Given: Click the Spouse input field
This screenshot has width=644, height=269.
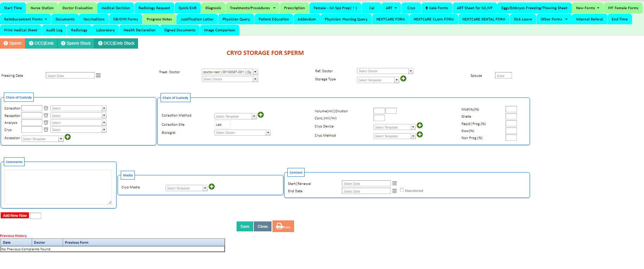Looking at the screenshot, I should pos(504,76).
